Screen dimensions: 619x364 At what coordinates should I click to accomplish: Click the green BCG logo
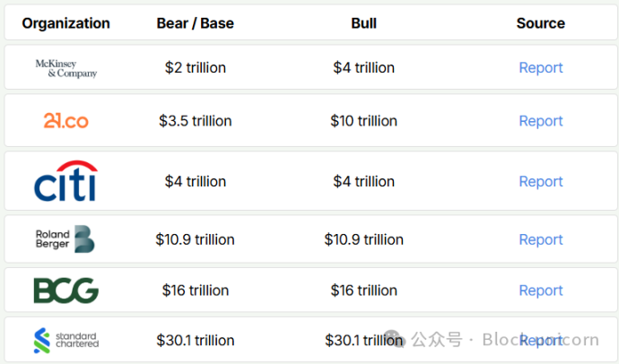coord(65,290)
